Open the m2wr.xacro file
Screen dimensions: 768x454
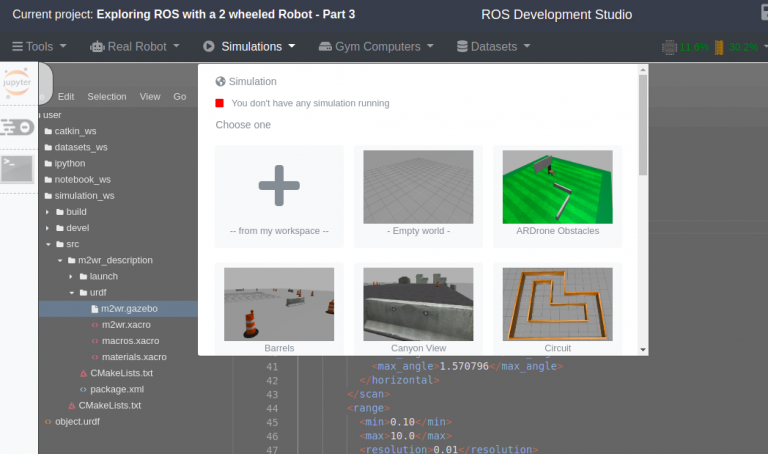[x=126, y=325]
